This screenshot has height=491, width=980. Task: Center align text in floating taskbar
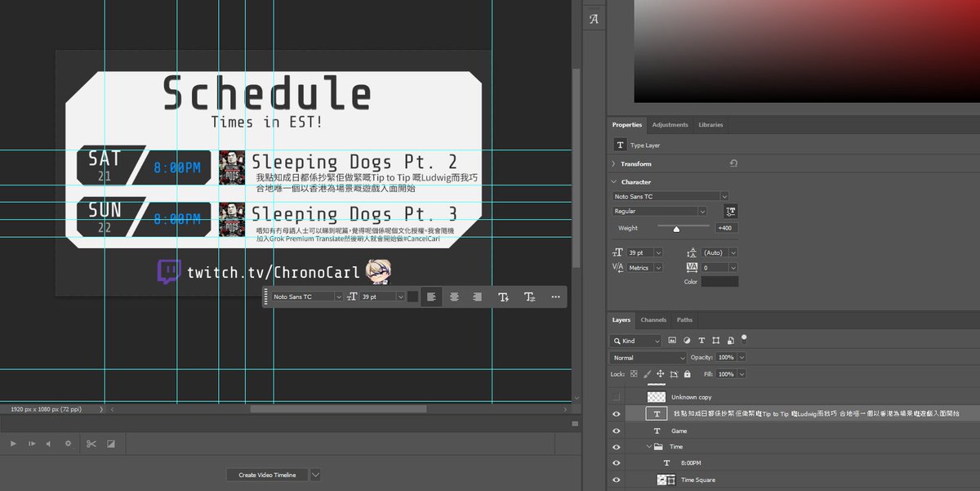[x=455, y=297]
